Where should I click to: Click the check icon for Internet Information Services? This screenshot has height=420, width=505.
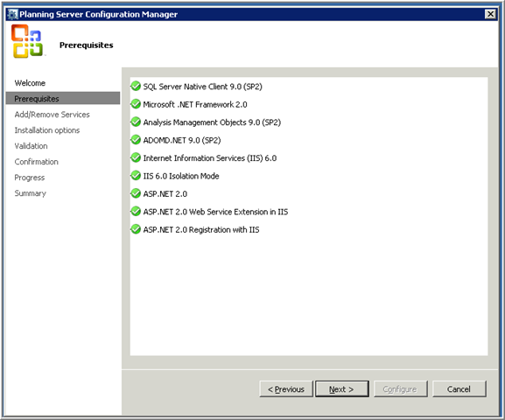[136, 157]
